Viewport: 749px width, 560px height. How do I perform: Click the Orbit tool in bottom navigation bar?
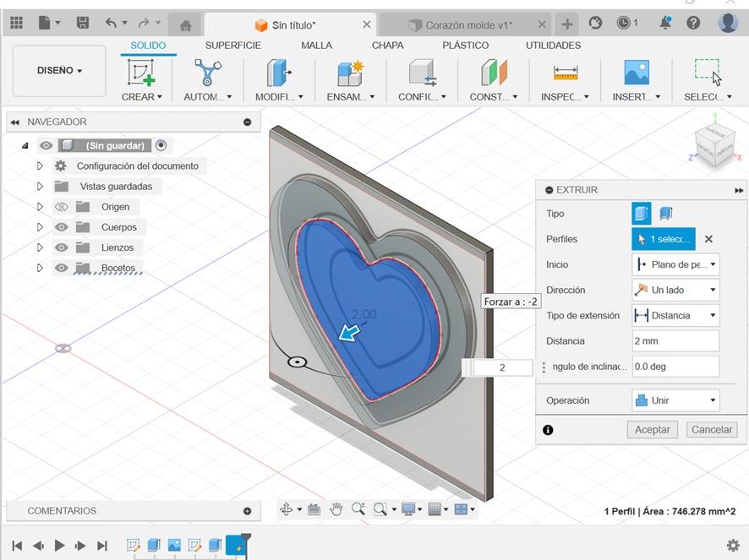point(286,508)
